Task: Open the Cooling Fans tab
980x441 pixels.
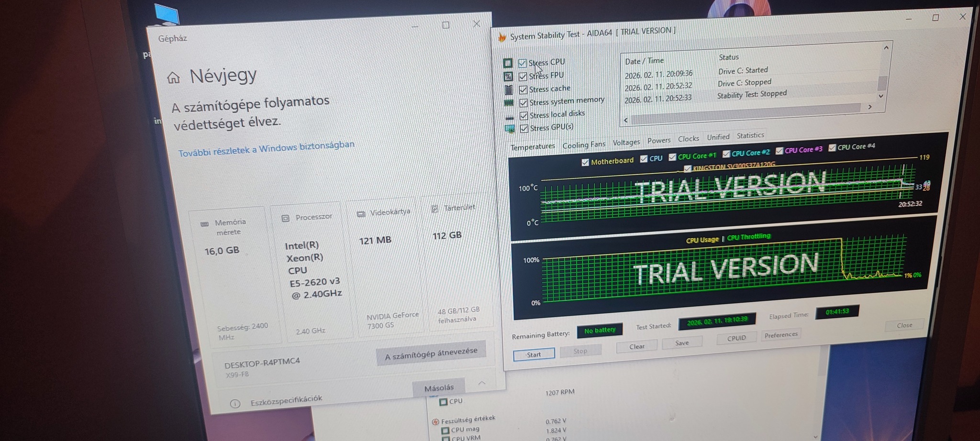Action: pyautogui.click(x=584, y=144)
